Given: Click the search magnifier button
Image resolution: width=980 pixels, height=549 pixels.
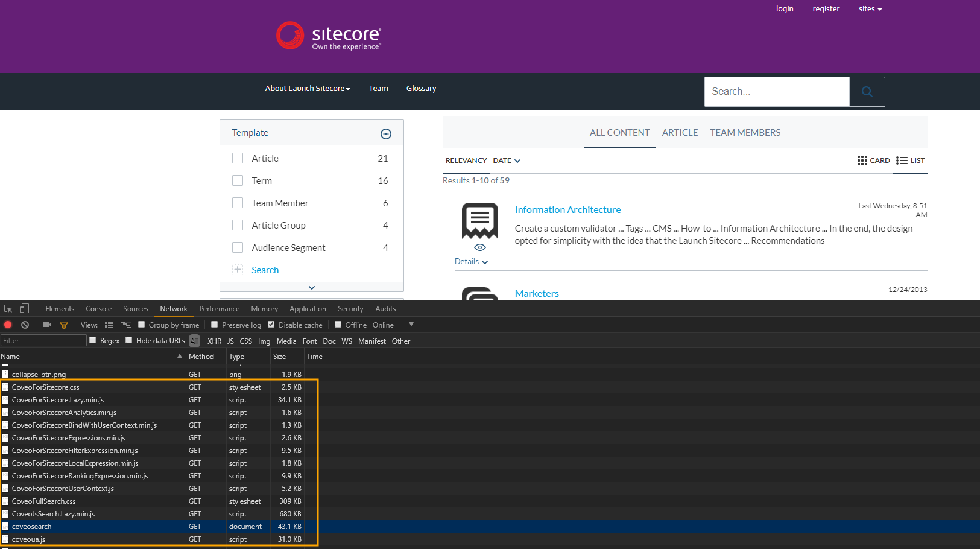Looking at the screenshot, I should pos(867,92).
